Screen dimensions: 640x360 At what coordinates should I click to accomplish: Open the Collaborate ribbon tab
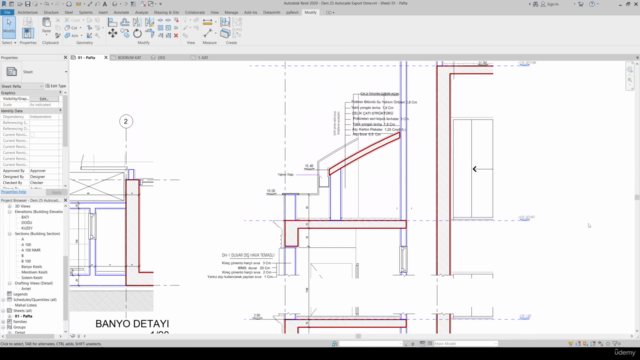195,13
